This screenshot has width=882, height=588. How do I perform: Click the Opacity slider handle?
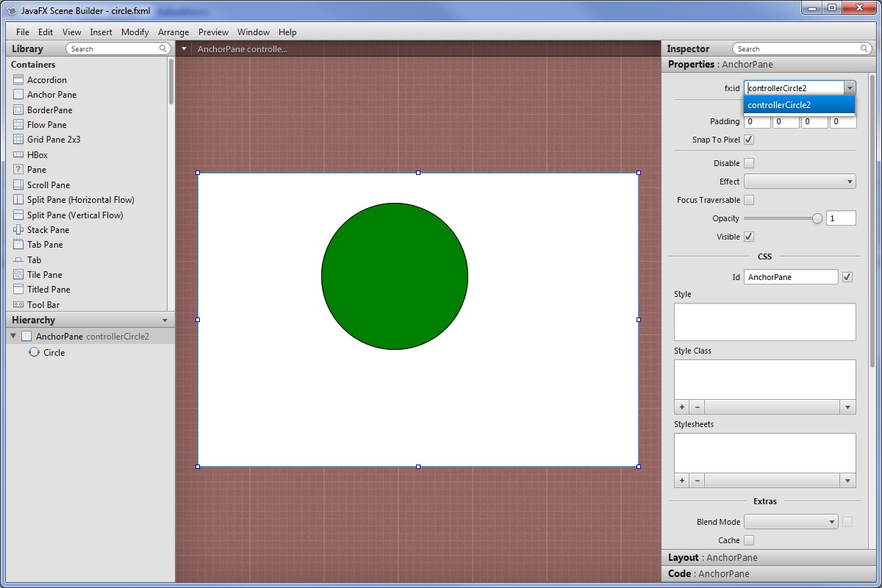click(x=817, y=218)
